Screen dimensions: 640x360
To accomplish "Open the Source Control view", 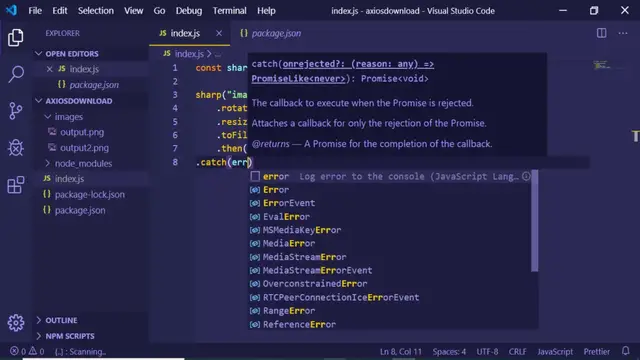I will [x=16, y=111].
